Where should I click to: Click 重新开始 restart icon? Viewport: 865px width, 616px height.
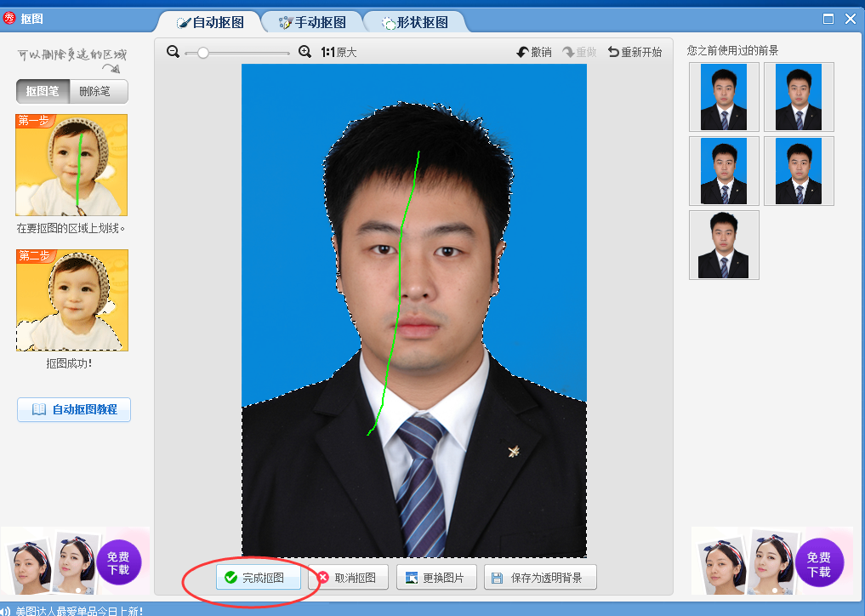(613, 52)
